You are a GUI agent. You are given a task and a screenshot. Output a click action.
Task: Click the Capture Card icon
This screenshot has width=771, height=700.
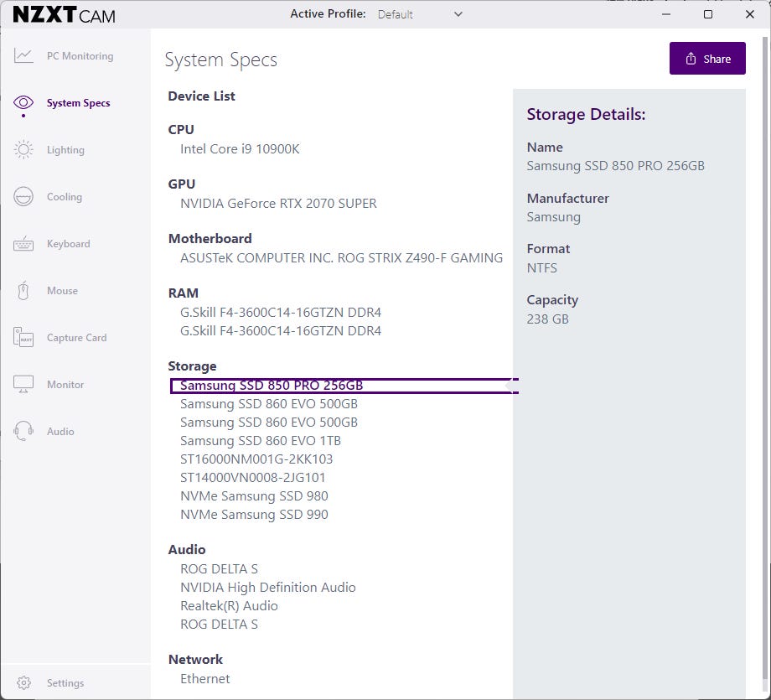click(23, 338)
